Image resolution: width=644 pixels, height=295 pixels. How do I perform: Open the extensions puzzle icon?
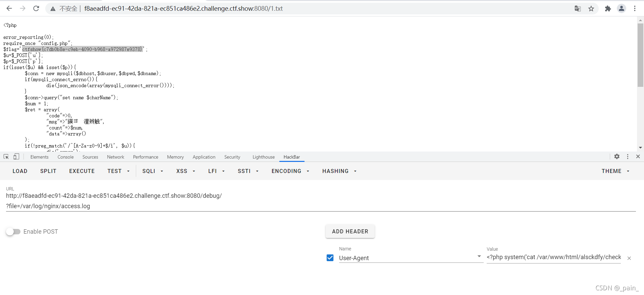[608, 9]
